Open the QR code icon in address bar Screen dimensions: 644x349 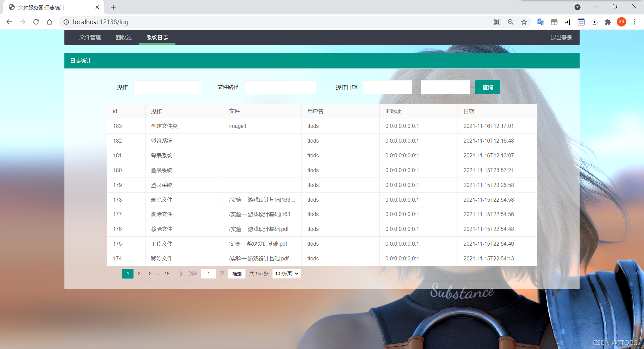pos(497,22)
